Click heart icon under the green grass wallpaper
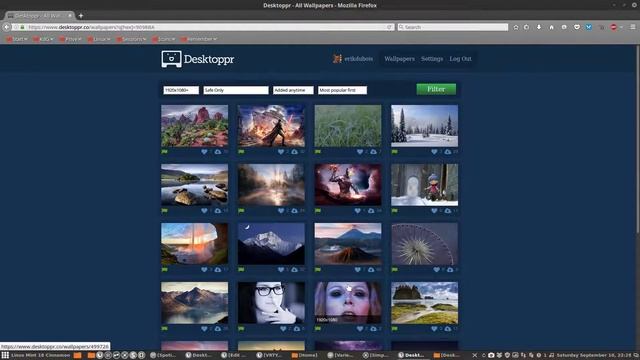Screen dimensions: 640x360 [x=360, y=152]
